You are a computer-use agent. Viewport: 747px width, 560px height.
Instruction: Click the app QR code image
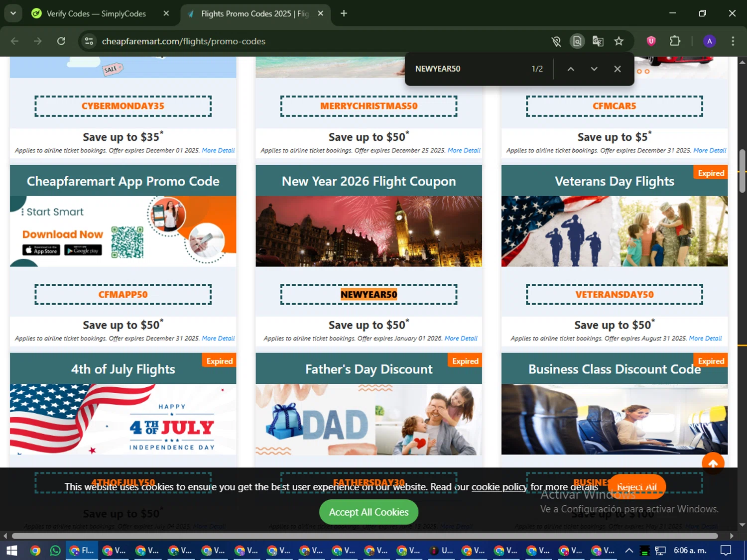pos(127,242)
